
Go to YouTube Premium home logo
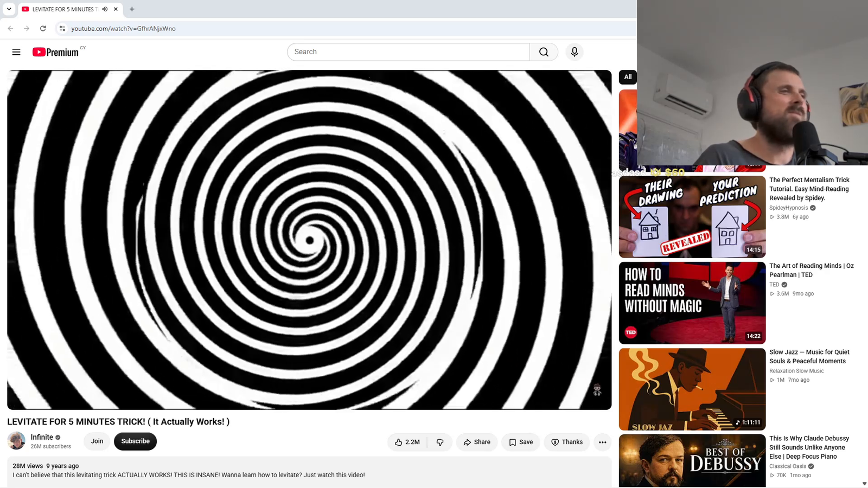[55, 52]
